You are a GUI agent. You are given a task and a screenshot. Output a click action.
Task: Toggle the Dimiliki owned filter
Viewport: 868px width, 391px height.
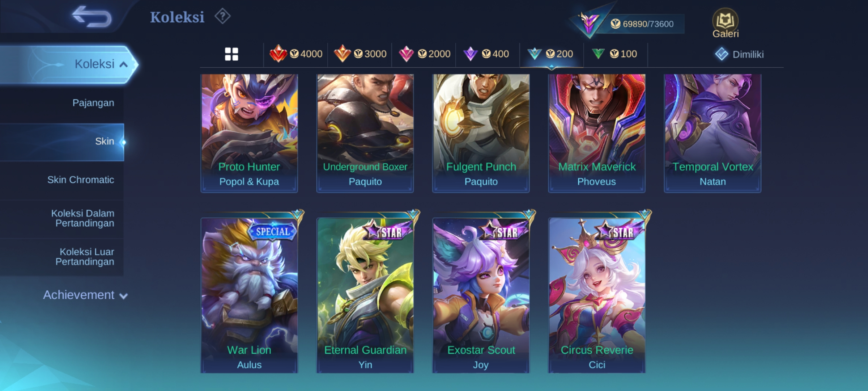pyautogui.click(x=740, y=54)
